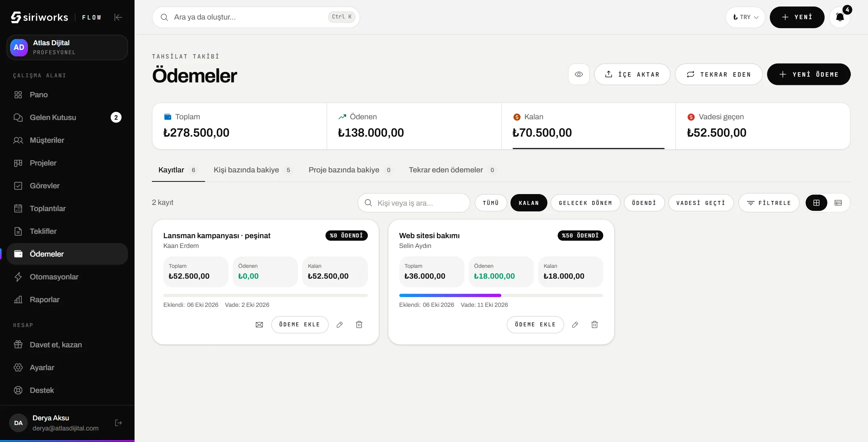Select TÜMÜ filter chip
The width and height of the screenshot is (868, 442).
(491, 203)
